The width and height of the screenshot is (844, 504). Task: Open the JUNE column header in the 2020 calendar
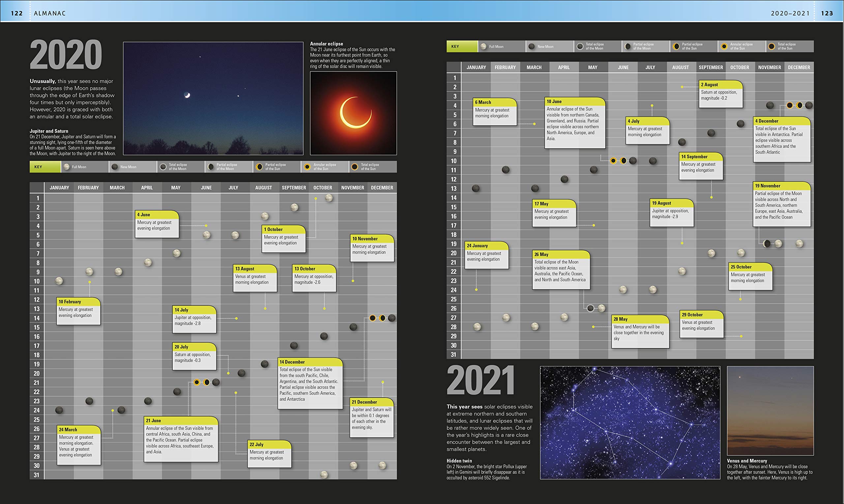pyautogui.click(x=206, y=188)
